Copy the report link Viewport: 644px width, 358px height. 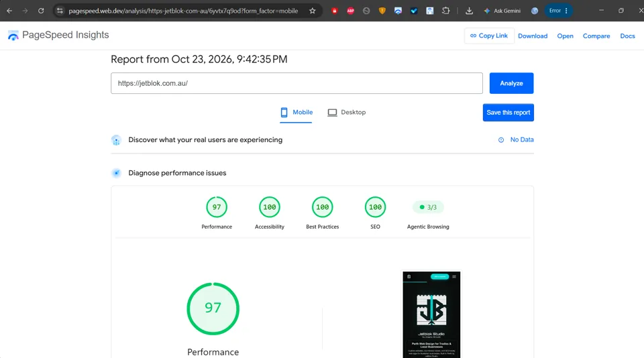click(x=489, y=36)
